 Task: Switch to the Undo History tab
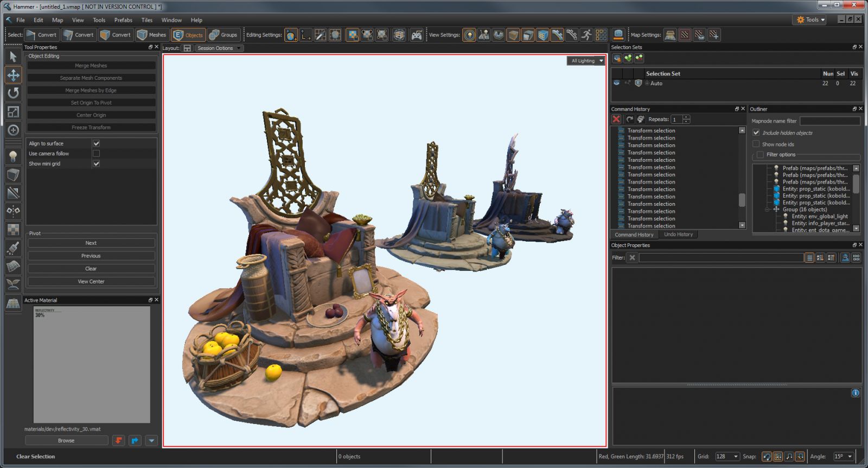click(678, 235)
